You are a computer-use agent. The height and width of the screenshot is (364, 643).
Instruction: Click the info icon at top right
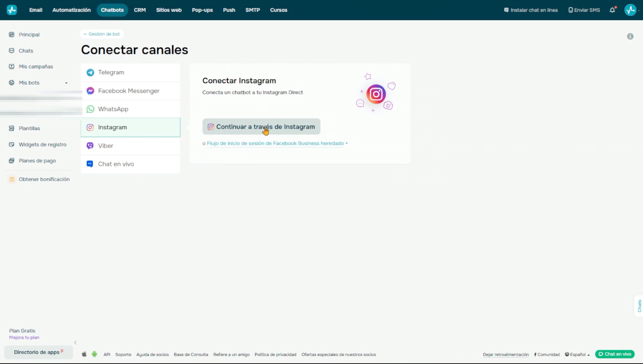tap(630, 36)
